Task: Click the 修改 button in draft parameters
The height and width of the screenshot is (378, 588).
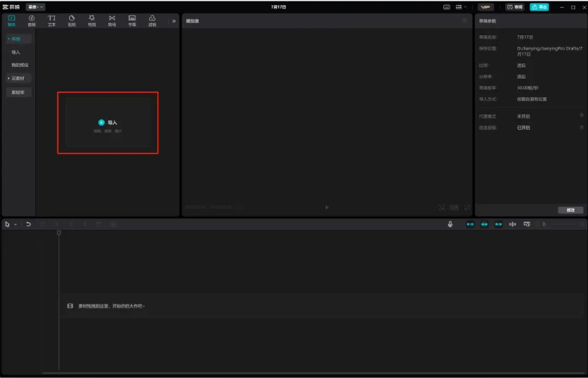Action: click(570, 210)
